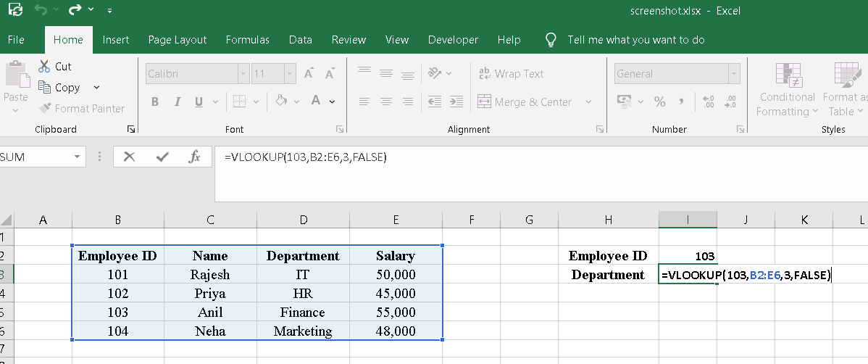Open the Clipboard dialog launcher
Viewport: 868px width, 364px height.
[x=131, y=129]
